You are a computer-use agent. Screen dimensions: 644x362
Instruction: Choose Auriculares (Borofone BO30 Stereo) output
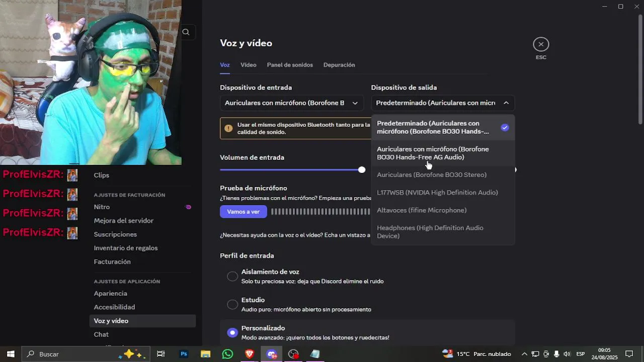tap(443, 175)
